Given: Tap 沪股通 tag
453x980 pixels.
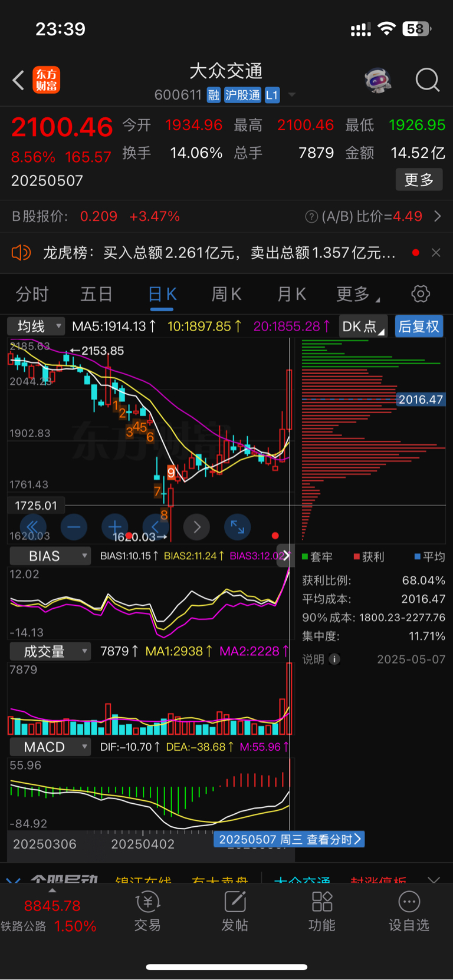Looking at the screenshot, I should pos(242,95).
